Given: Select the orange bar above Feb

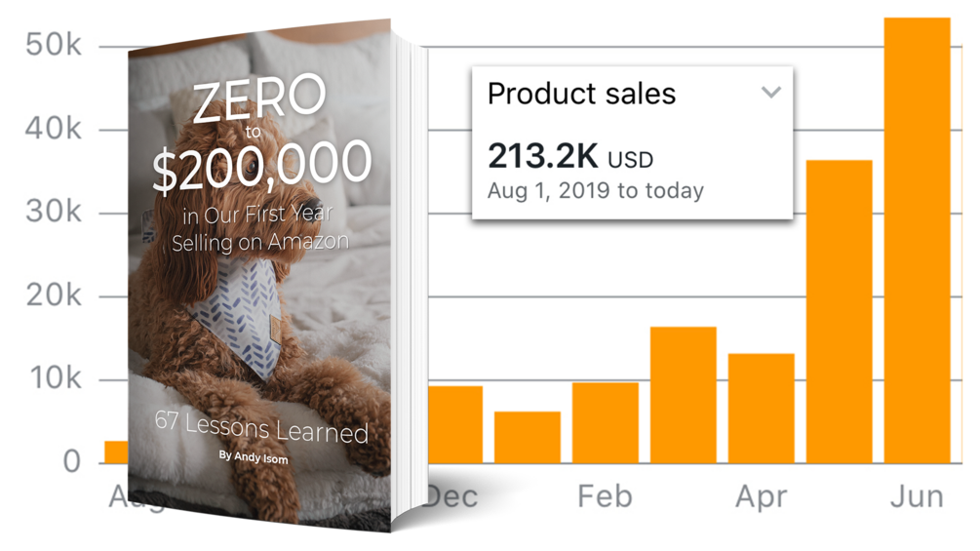Looking at the screenshot, I should [606, 422].
